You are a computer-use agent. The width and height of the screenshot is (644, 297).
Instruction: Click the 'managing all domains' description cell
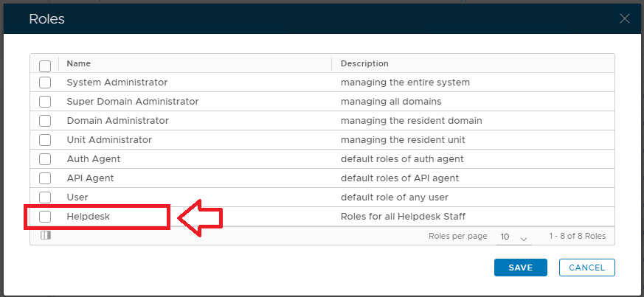pyautogui.click(x=391, y=102)
